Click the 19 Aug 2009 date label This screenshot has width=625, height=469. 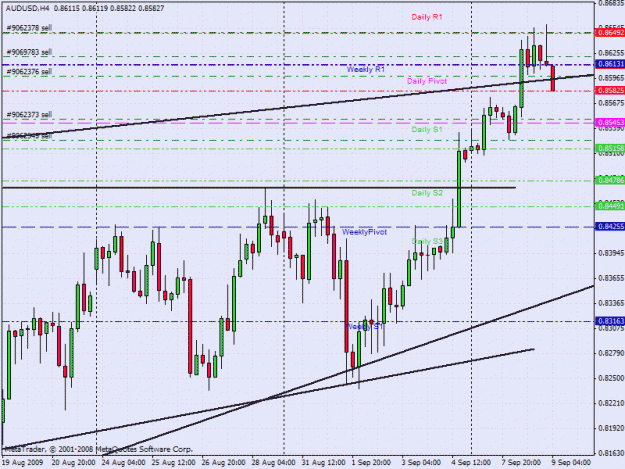tap(22, 463)
